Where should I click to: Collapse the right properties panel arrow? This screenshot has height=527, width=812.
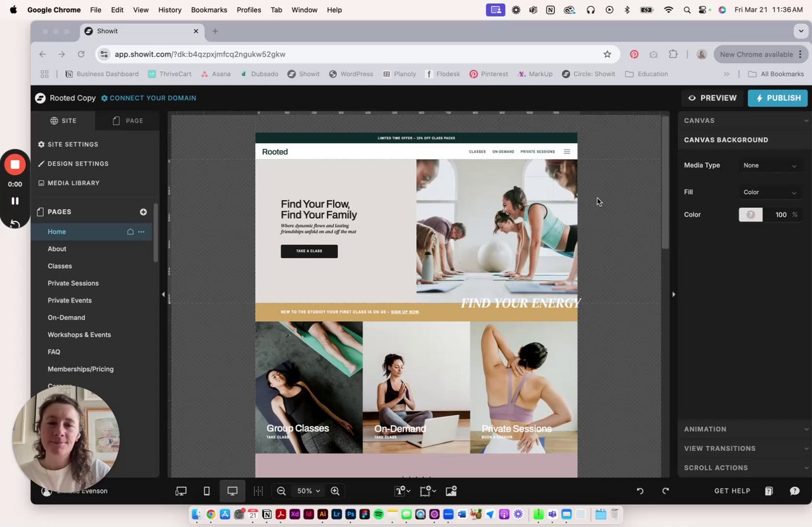pos(674,294)
